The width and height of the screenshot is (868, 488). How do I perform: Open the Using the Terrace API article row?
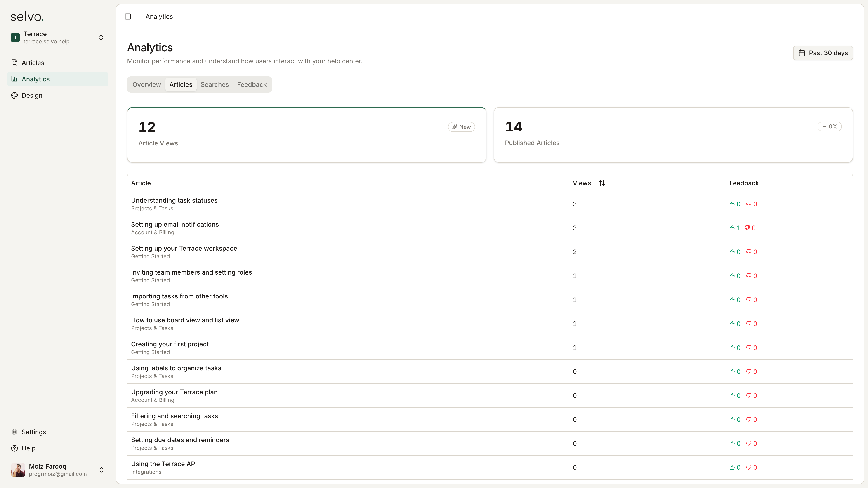pyautogui.click(x=164, y=464)
